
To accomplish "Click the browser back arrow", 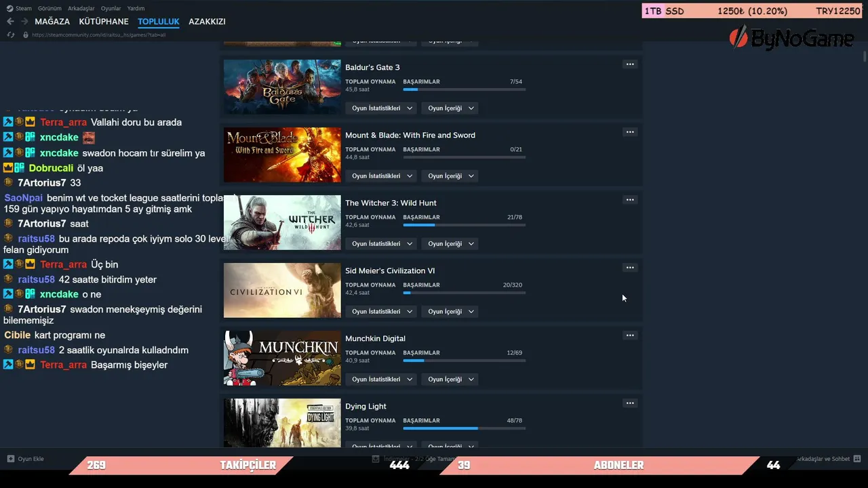I will pos(10,22).
